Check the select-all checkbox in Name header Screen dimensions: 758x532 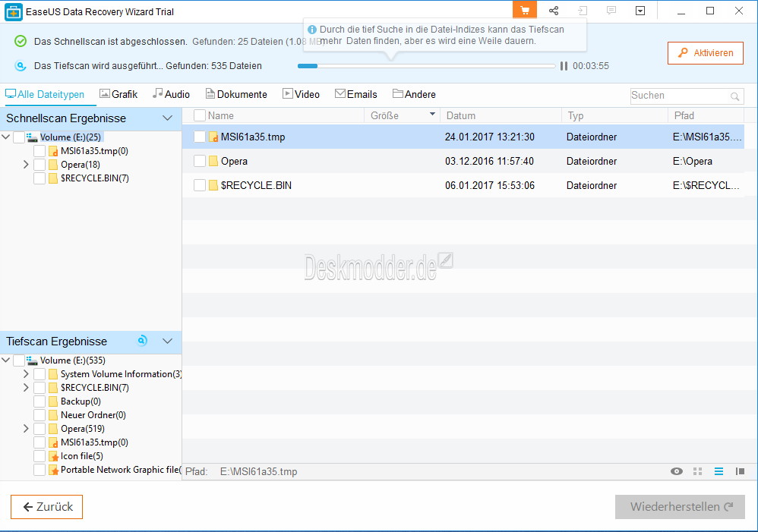click(x=200, y=115)
